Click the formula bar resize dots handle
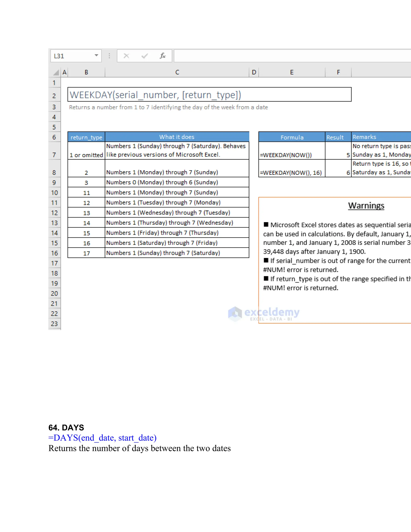 [x=109, y=56]
